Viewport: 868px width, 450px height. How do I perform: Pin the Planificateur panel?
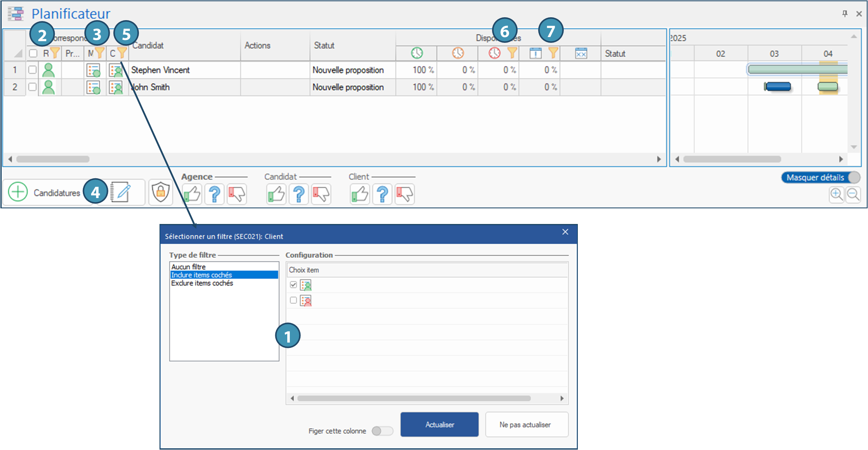pos(845,14)
